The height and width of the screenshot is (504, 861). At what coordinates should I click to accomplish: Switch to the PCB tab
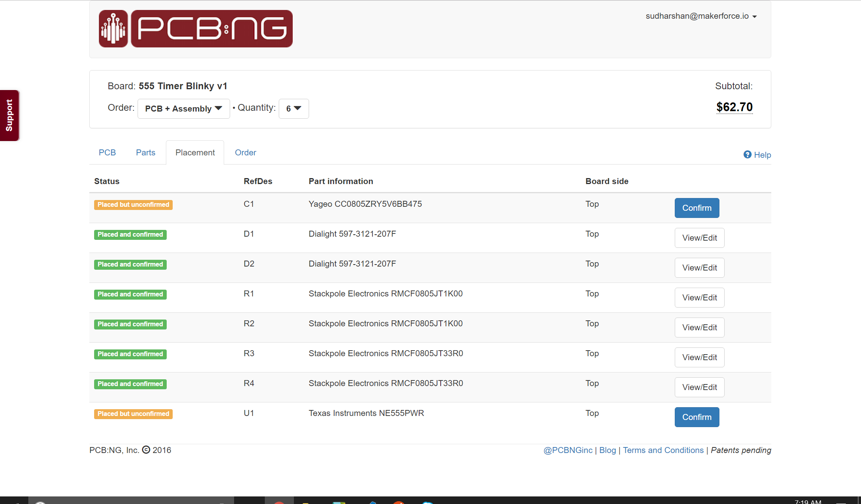pyautogui.click(x=107, y=153)
